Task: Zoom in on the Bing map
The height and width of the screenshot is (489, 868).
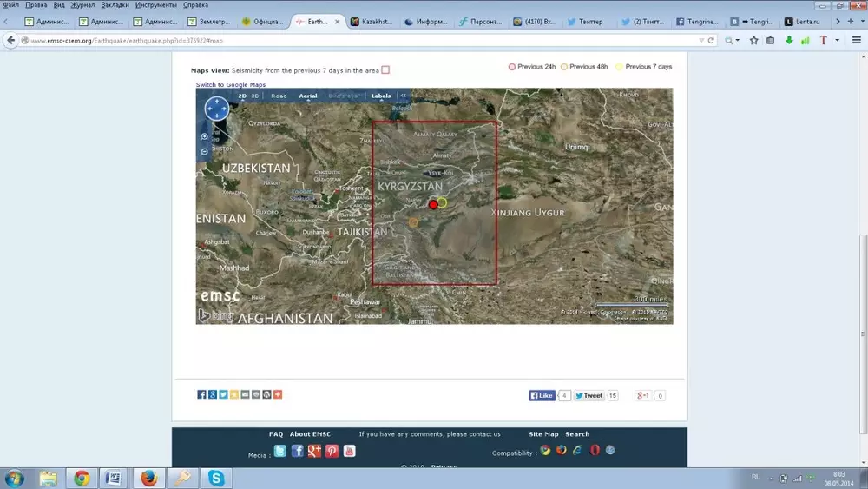Action: 204,136
